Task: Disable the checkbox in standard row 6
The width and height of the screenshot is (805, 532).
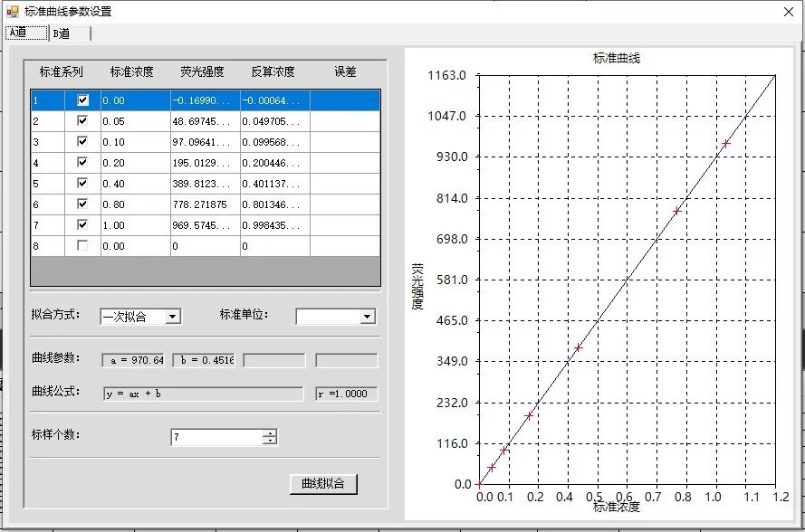Action: (x=82, y=204)
